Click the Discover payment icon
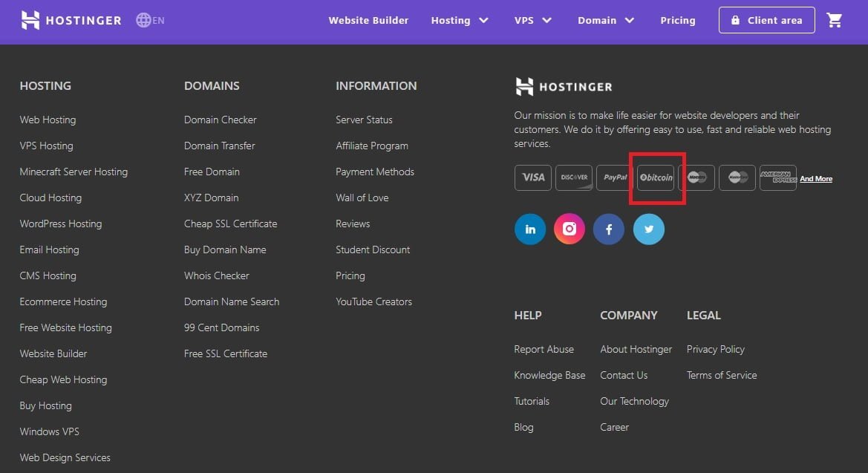The image size is (868, 473). 573,177
